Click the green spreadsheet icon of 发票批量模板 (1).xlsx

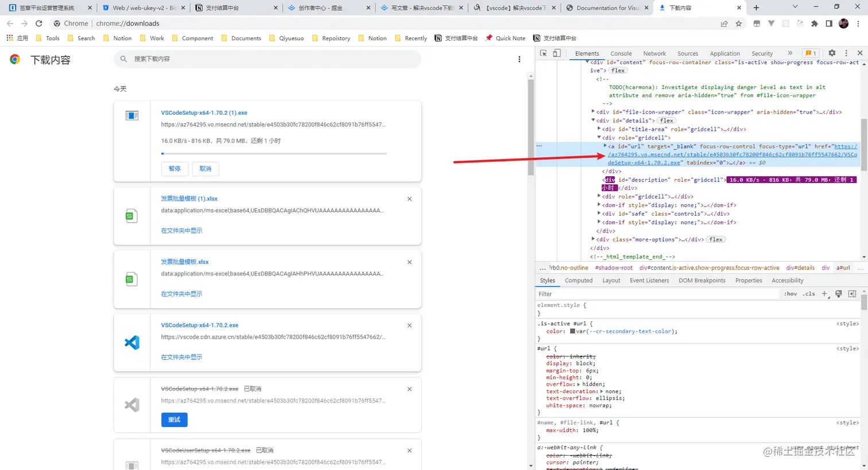pos(131,216)
